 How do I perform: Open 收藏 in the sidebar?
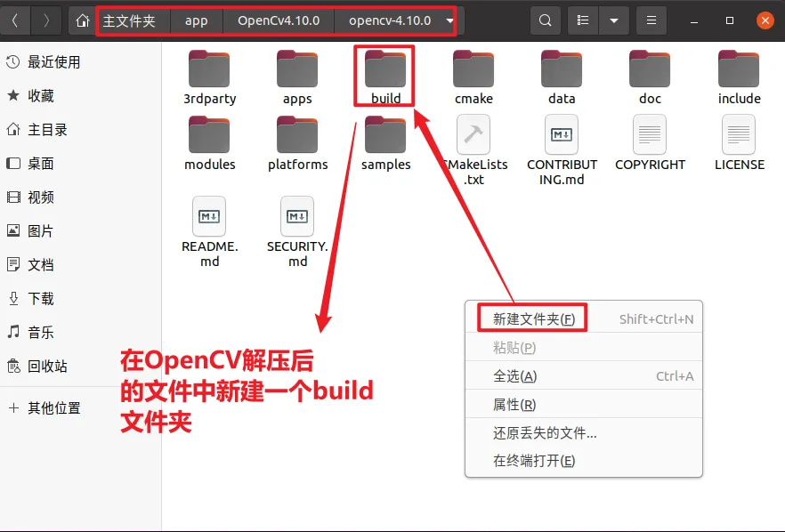point(80,95)
